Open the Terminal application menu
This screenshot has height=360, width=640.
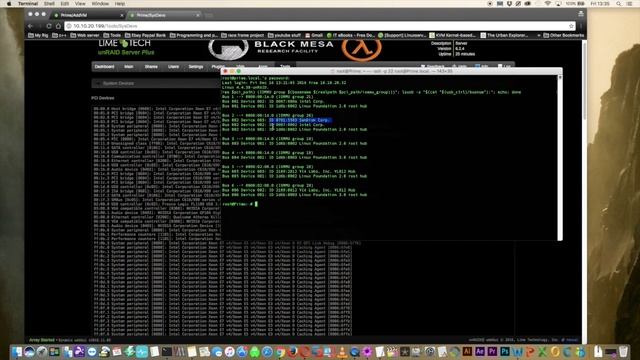[x=28, y=4]
